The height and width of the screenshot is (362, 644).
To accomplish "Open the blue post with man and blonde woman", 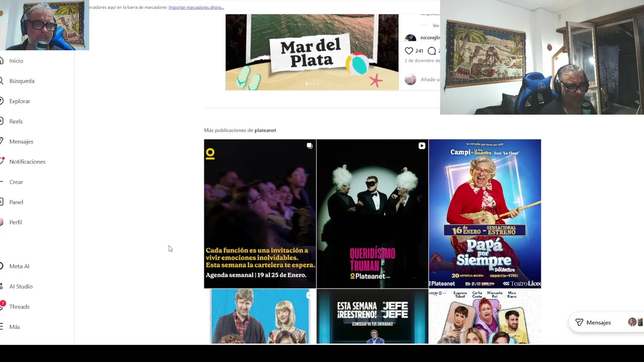I will [260, 316].
